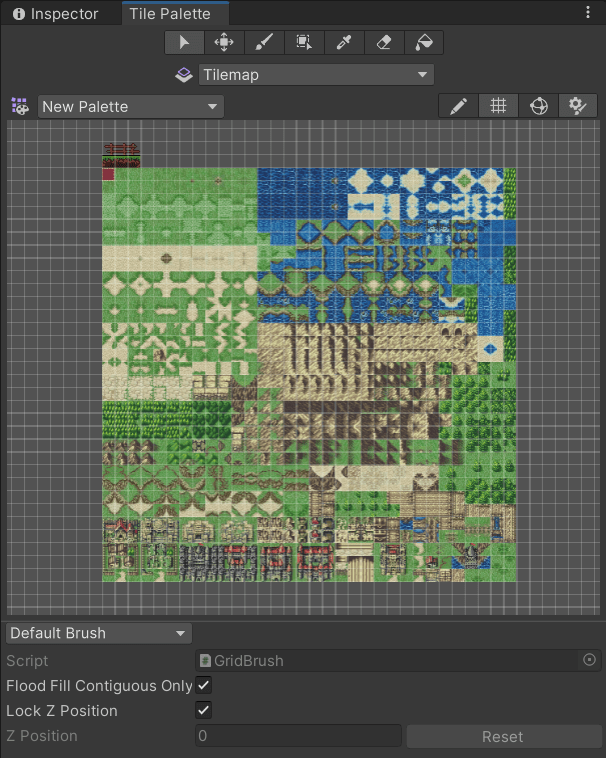The width and height of the screenshot is (606, 758).
Task: Pick the Eyedropper picker tool
Action: click(344, 43)
